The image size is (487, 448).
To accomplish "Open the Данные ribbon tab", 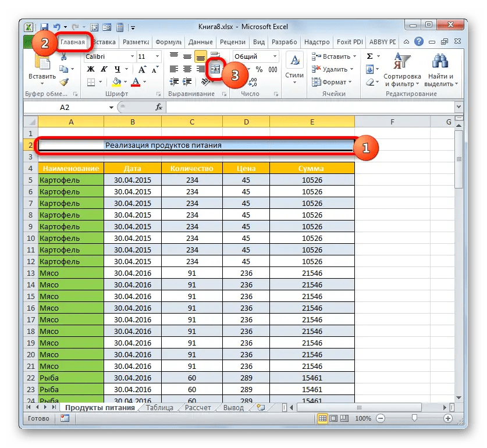I will pyautogui.click(x=201, y=42).
